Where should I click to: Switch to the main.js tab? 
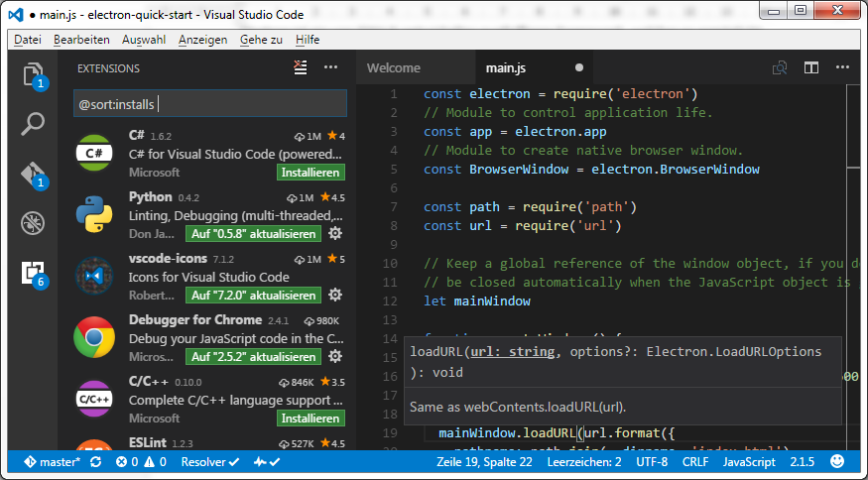click(534, 67)
